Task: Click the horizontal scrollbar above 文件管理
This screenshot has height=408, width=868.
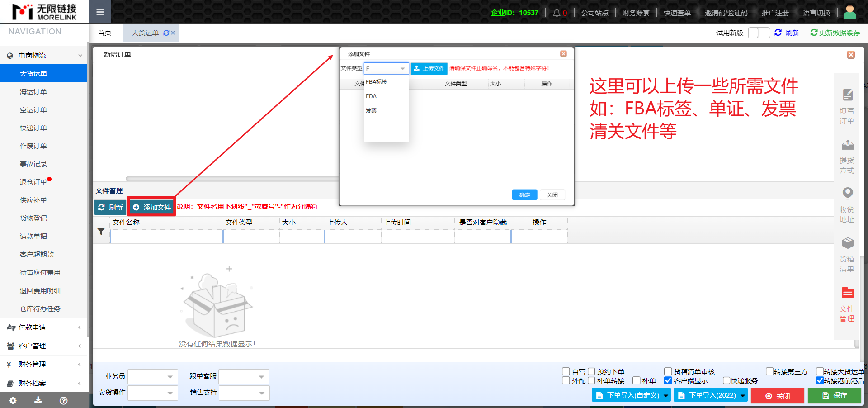Action: (232, 179)
